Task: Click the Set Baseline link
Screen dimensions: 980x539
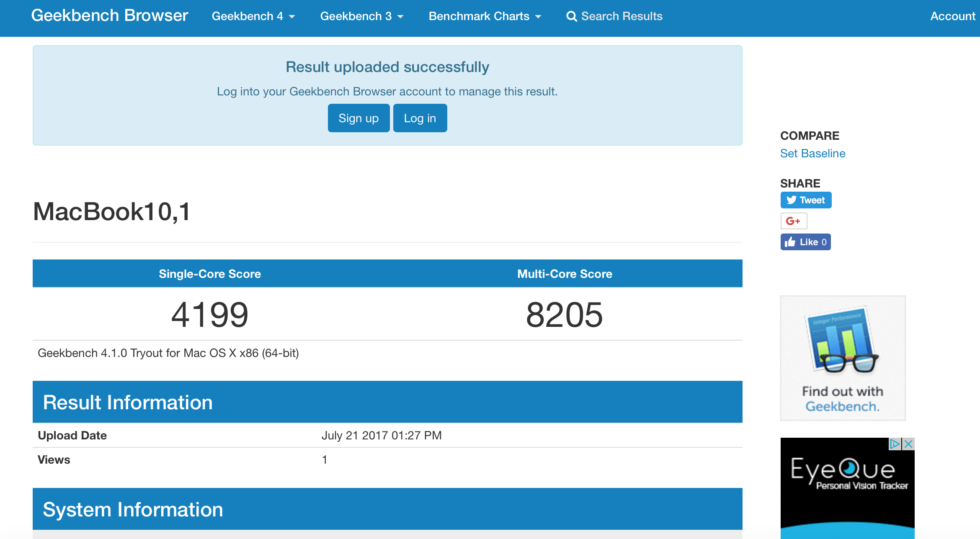Action: tap(812, 153)
